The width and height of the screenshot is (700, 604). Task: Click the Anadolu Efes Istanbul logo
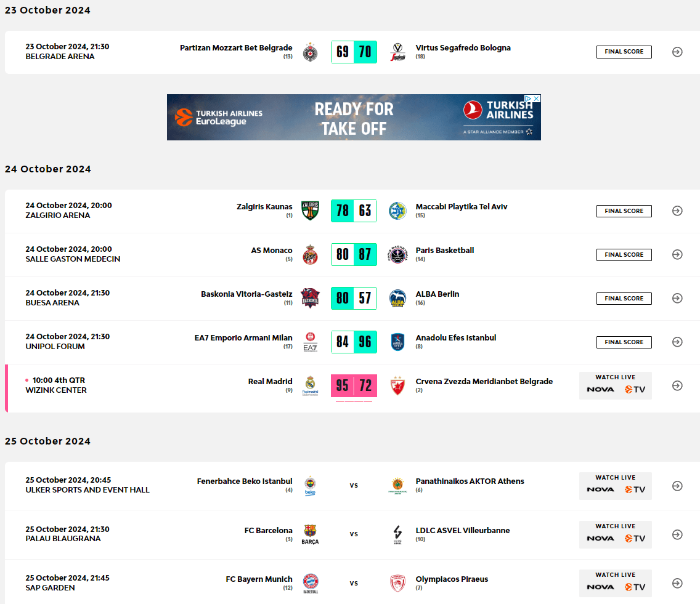[x=397, y=342]
